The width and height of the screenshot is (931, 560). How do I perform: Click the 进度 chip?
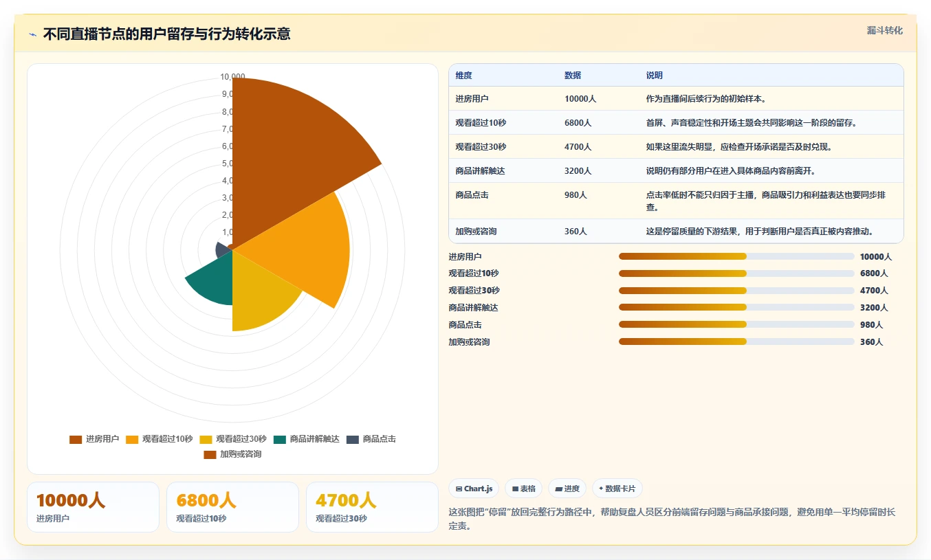tap(568, 489)
